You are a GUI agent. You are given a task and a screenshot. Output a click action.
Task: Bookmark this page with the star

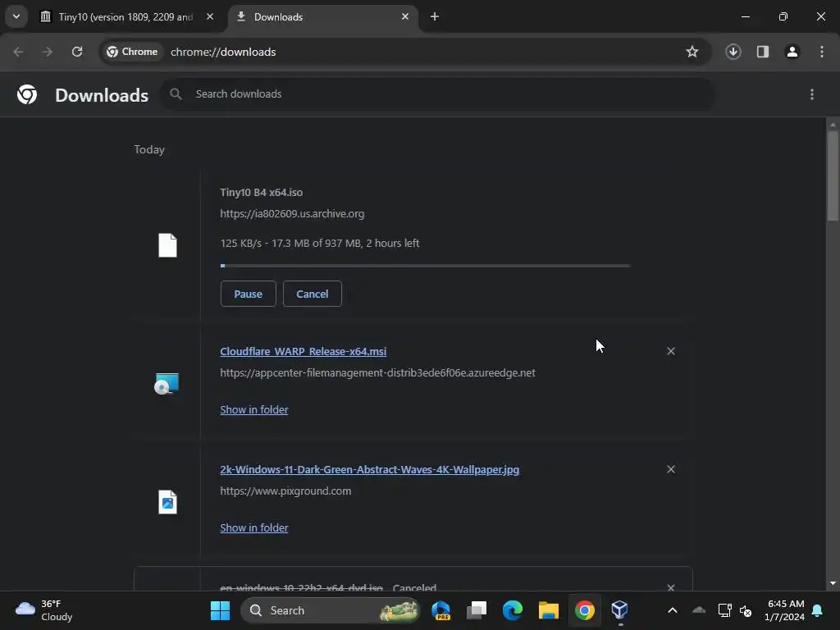click(692, 52)
